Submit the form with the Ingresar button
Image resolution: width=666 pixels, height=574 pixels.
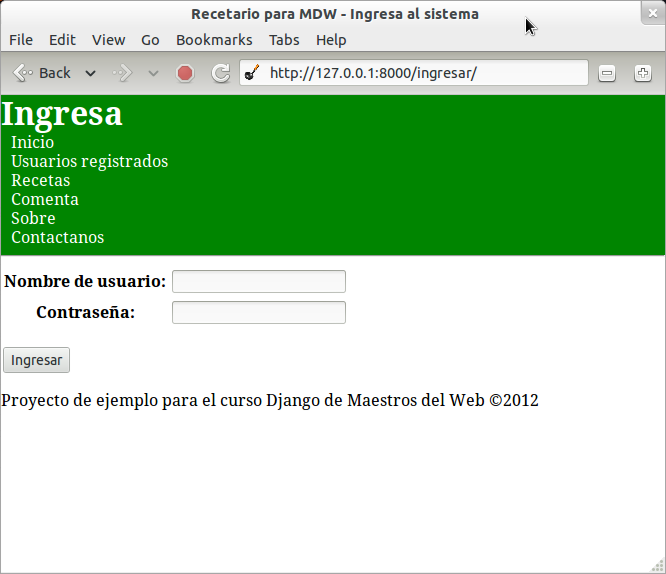pyautogui.click(x=37, y=360)
